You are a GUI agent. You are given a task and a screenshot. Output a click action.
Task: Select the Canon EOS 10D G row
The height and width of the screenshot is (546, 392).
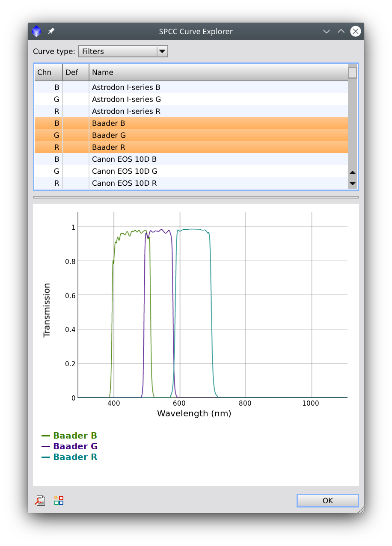tap(191, 171)
